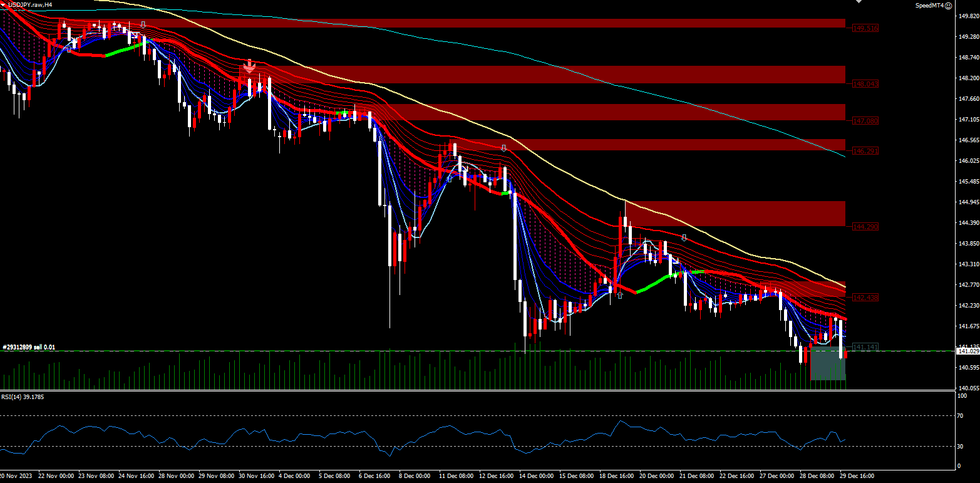Screen dimensions: 980x483
Task: Click the RSI(14) 39.1785 indicator label
Action: tap(23, 397)
